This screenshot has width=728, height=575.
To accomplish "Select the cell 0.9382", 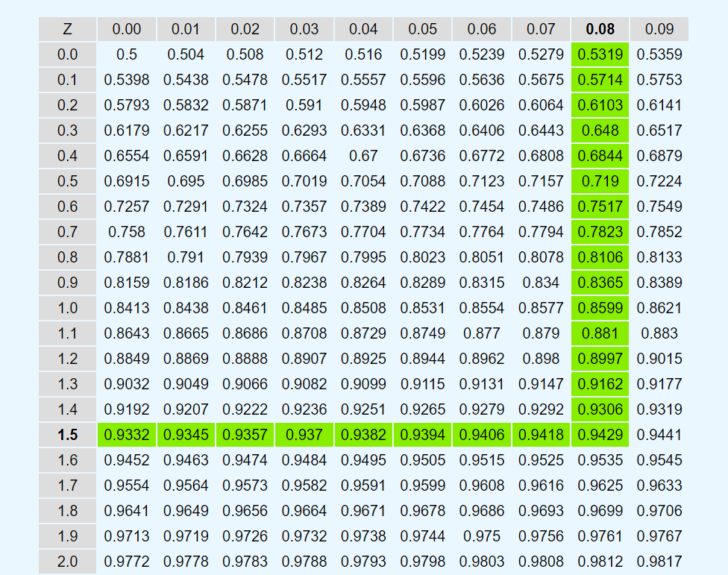I will (363, 435).
